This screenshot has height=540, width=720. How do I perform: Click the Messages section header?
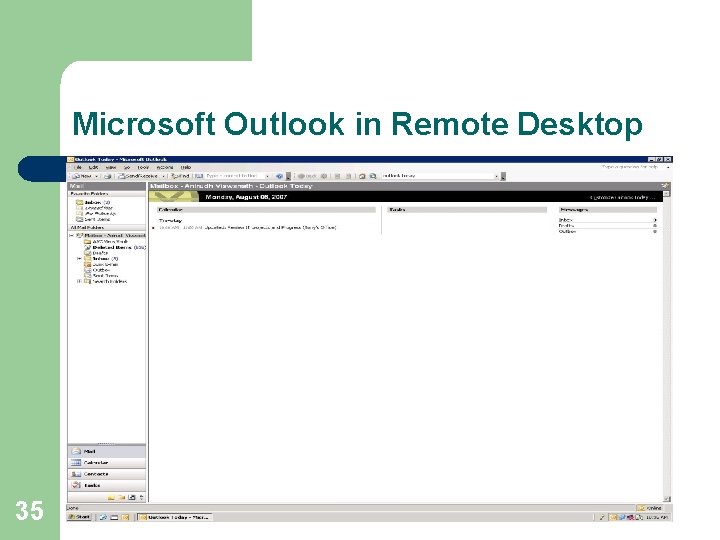tap(608, 210)
